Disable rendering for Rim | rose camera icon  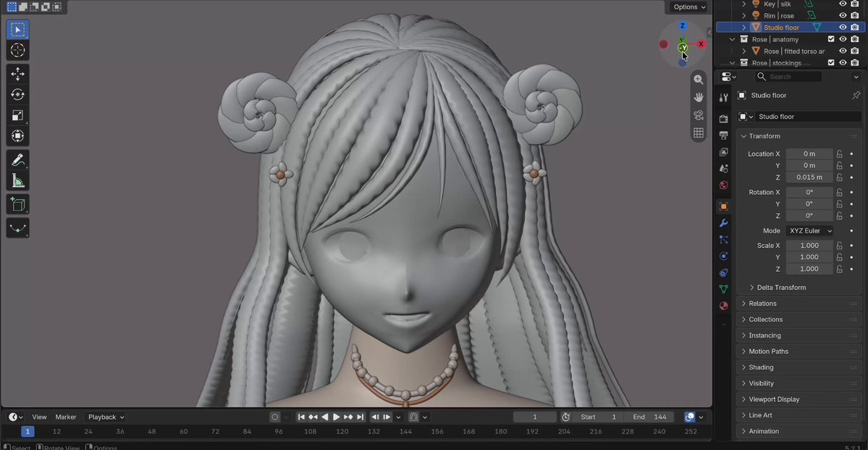pos(855,15)
